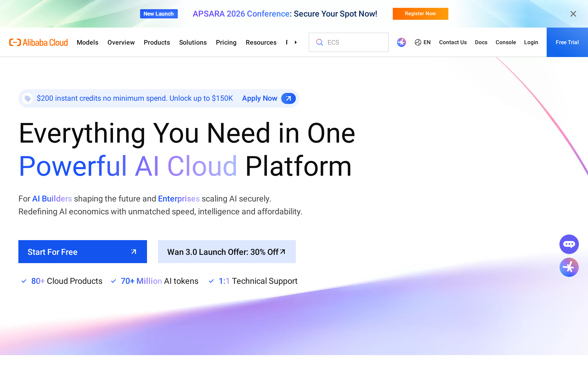The height and width of the screenshot is (368, 588).
Task: Click 80+ Cloud Products text
Action: pos(67,281)
